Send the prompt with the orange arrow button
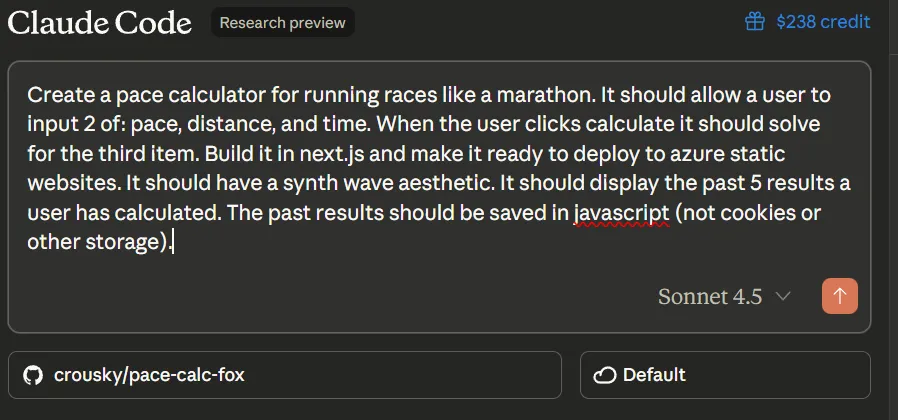Screen dimensions: 898x420 pyautogui.click(x=839, y=296)
